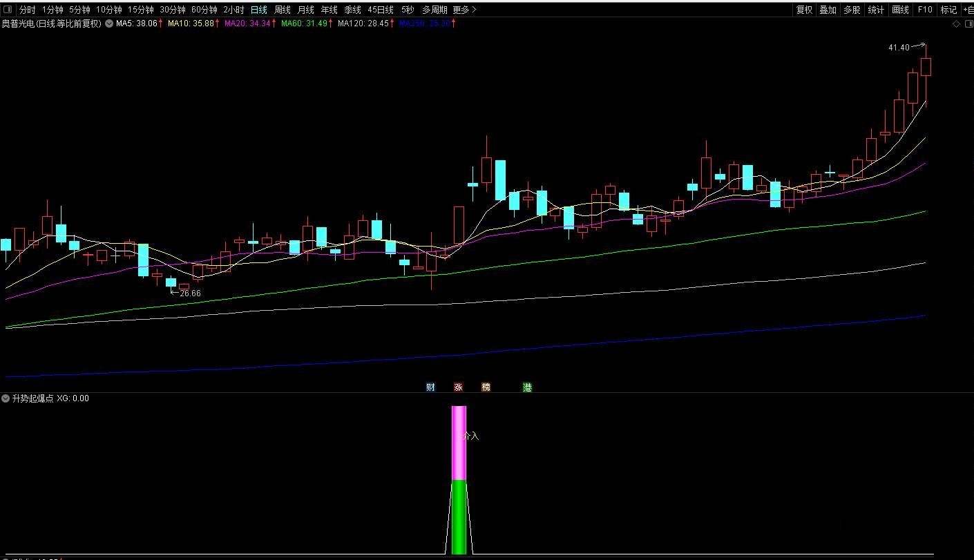Click the XG: 0.00 indicator value

73,398
